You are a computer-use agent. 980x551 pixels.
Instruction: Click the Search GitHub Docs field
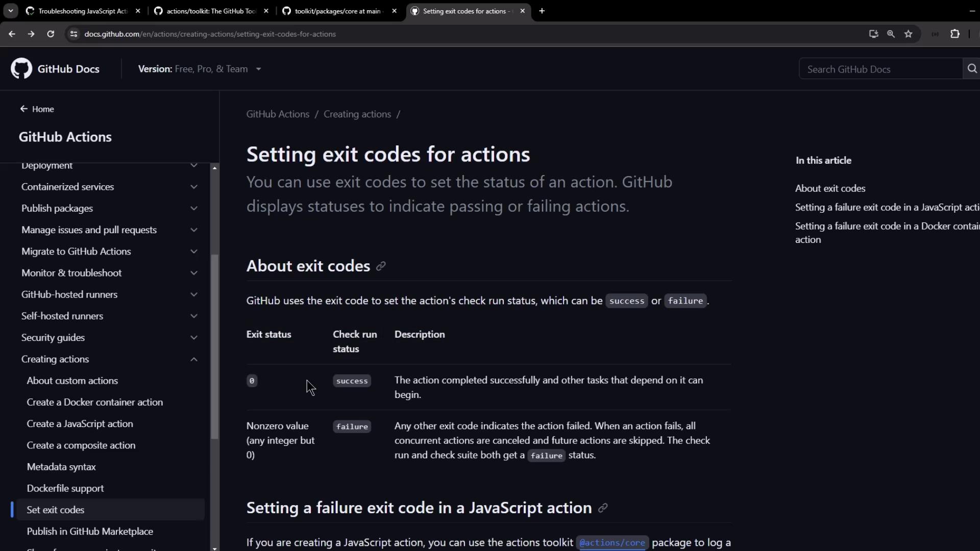pyautogui.click(x=880, y=69)
